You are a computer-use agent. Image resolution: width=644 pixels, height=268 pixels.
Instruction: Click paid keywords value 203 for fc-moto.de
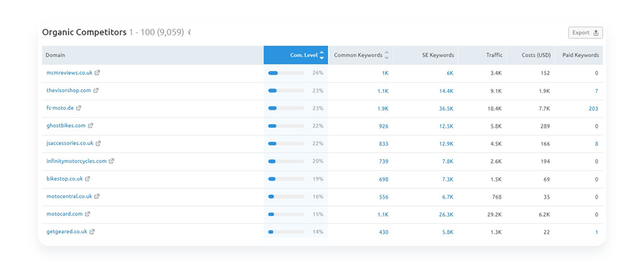pyautogui.click(x=593, y=108)
